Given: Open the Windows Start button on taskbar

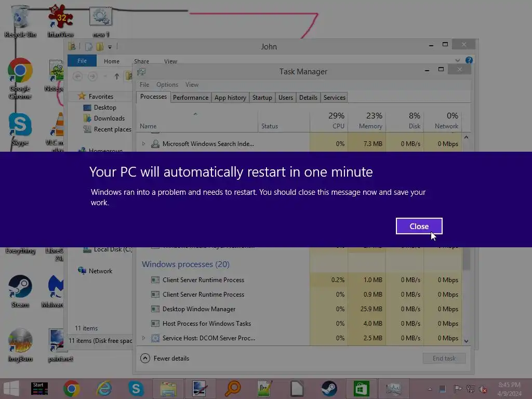Looking at the screenshot, I should coord(11,389).
